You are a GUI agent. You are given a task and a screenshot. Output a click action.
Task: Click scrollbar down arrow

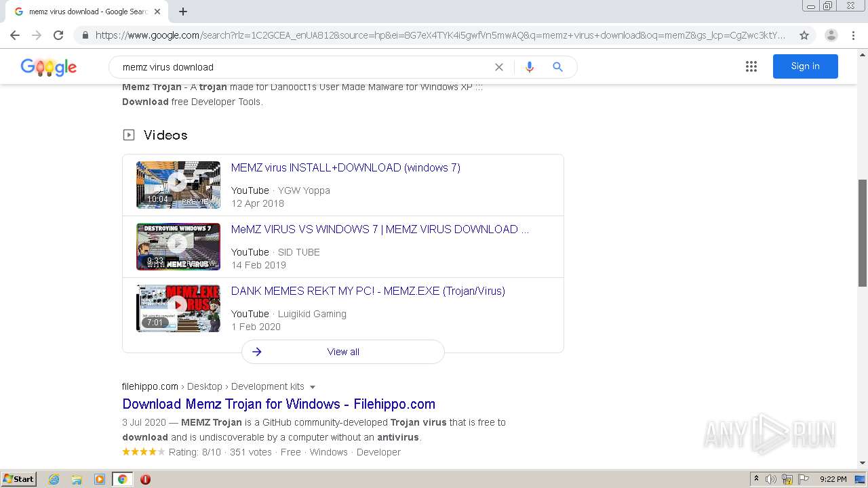pyautogui.click(x=863, y=464)
